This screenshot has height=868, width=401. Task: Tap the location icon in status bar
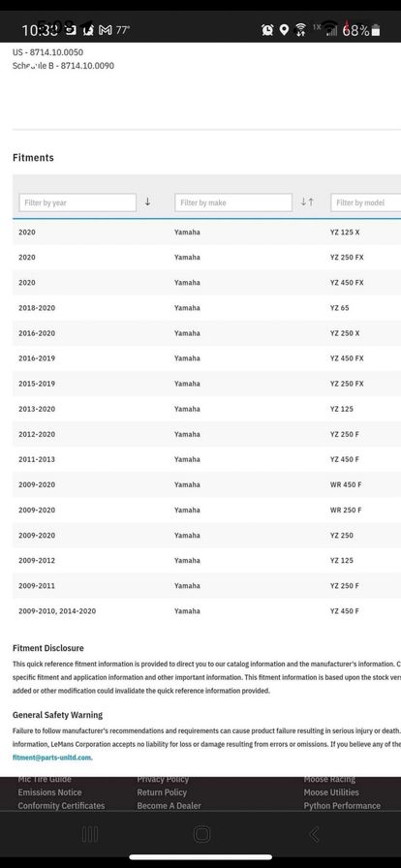pos(284,30)
